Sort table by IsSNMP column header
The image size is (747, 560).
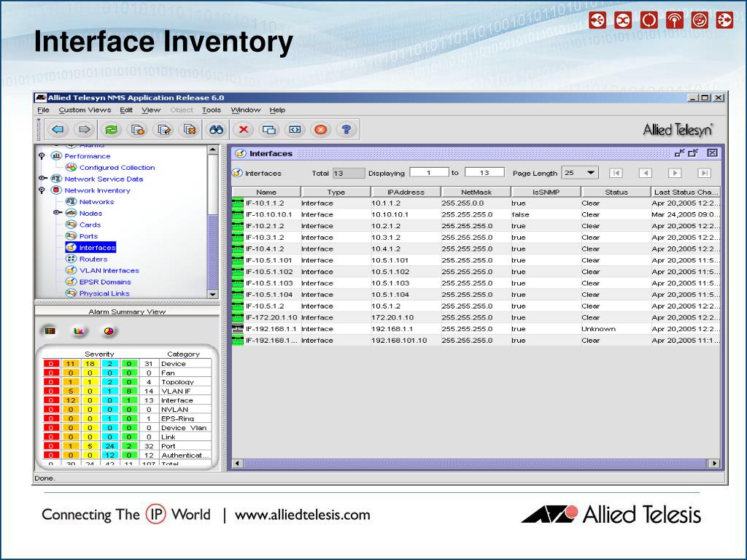pyautogui.click(x=546, y=192)
